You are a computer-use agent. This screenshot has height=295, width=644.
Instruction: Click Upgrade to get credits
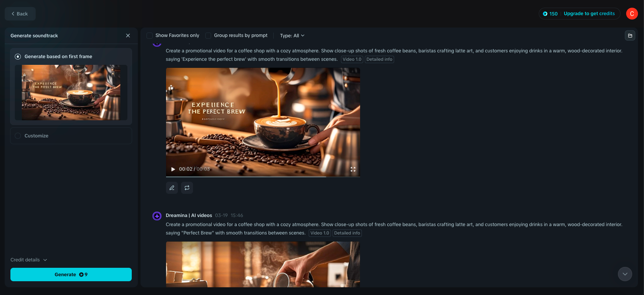point(589,14)
